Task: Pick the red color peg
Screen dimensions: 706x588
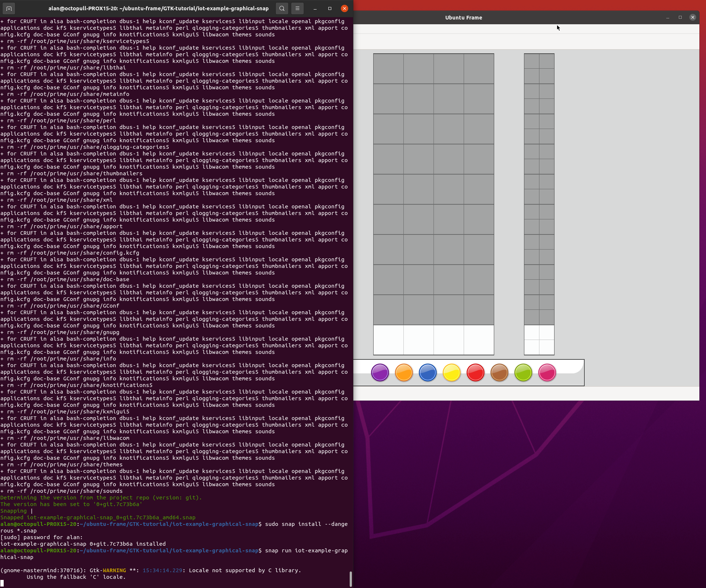Action: [475, 372]
